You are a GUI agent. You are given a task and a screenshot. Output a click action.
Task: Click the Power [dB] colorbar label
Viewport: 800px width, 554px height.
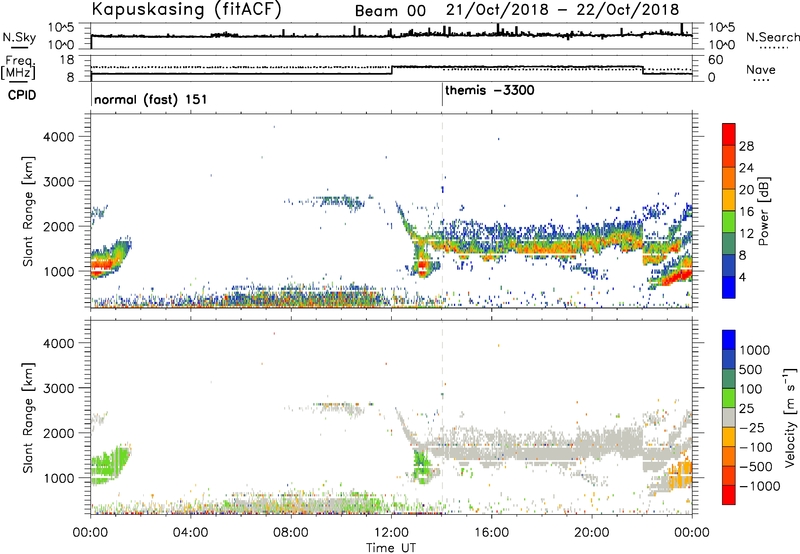[x=763, y=211]
